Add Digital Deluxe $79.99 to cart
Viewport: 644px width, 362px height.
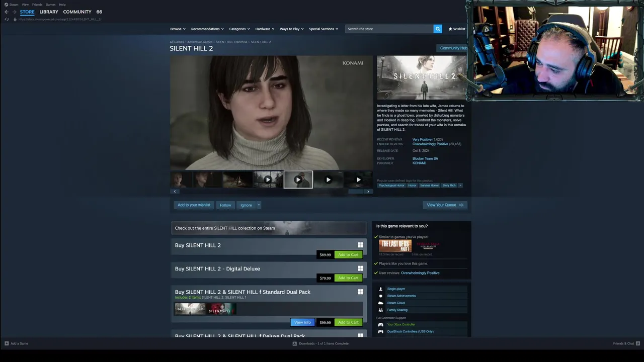(x=348, y=278)
